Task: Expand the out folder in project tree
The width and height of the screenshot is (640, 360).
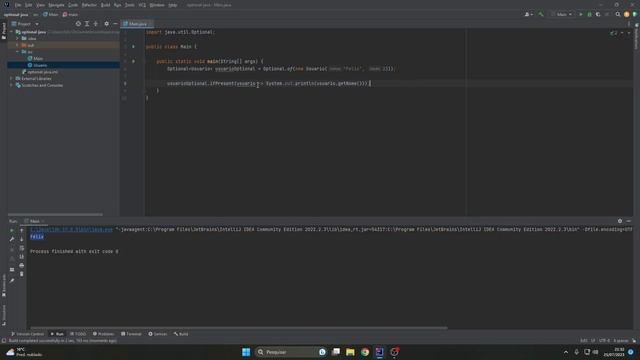Action: coord(18,45)
